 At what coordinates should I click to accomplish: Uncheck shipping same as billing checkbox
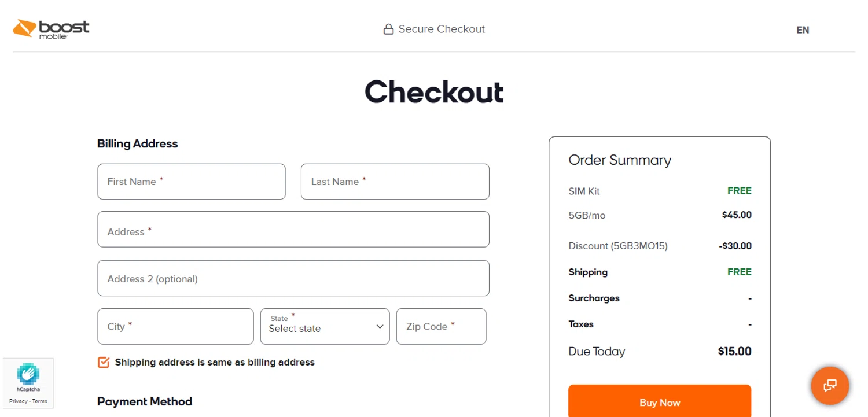[x=104, y=363]
